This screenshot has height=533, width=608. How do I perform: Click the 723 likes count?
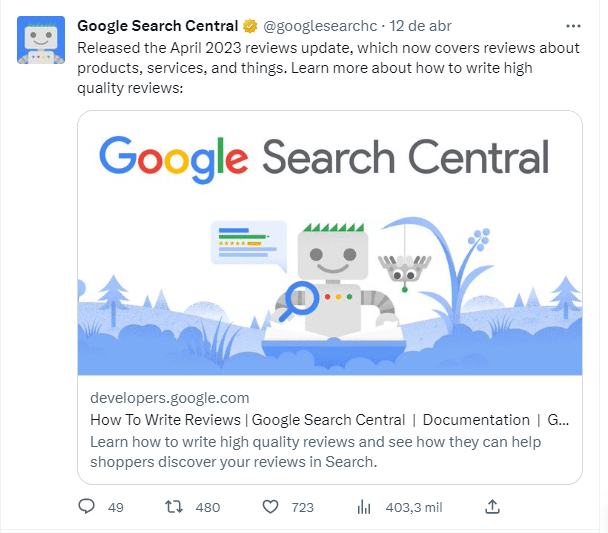(302, 507)
